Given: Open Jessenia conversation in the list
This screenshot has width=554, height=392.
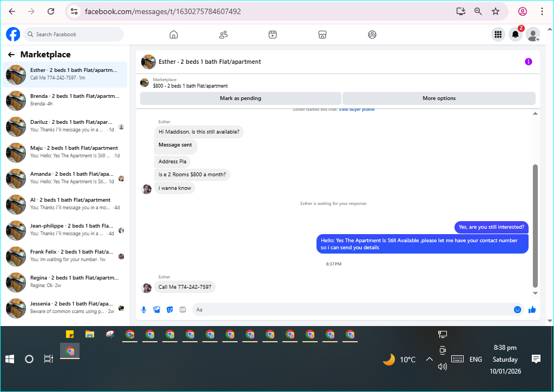Looking at the screenshot, I should tap(65, 308).
